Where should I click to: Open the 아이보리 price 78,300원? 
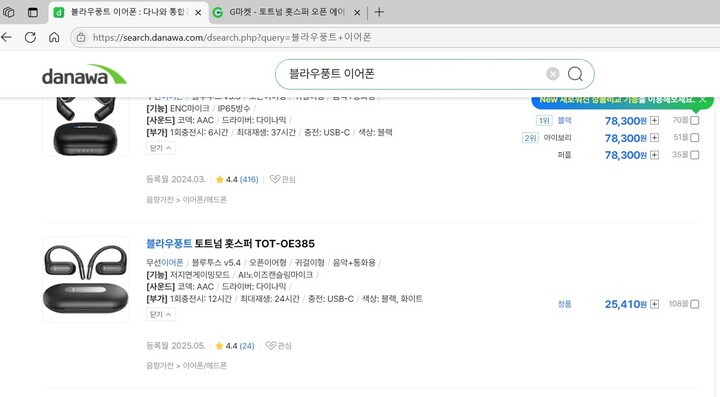625,138
